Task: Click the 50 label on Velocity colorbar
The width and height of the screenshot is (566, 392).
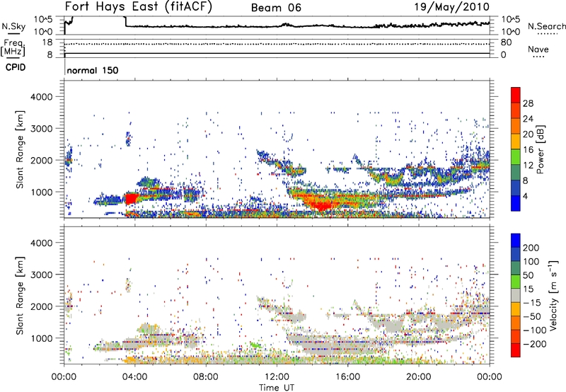Action: click(x=528, y=275)
